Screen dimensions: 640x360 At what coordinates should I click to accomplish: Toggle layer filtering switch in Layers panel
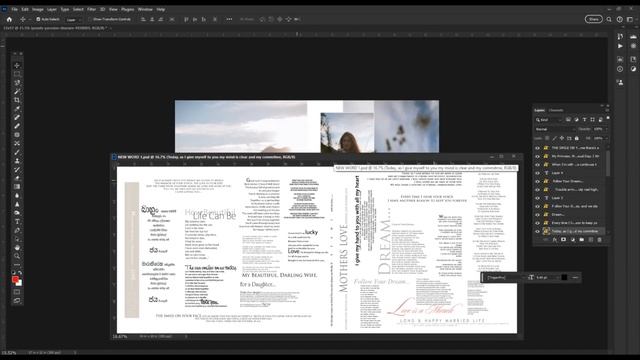608,118
